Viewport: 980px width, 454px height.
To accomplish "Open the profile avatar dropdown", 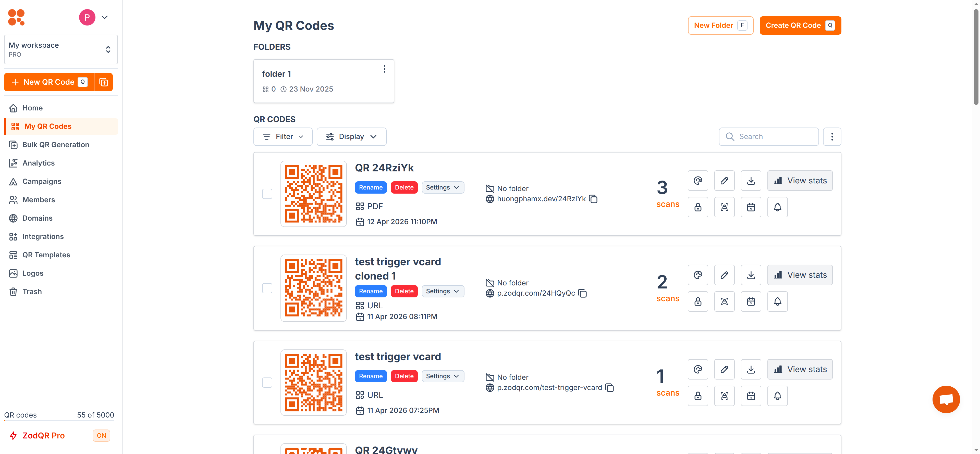I will [94, 18].
